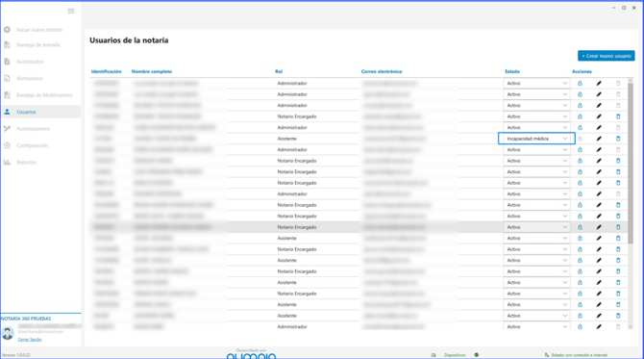Click lock icon in the gray highlighted row
644x359 pixels.
580,227
